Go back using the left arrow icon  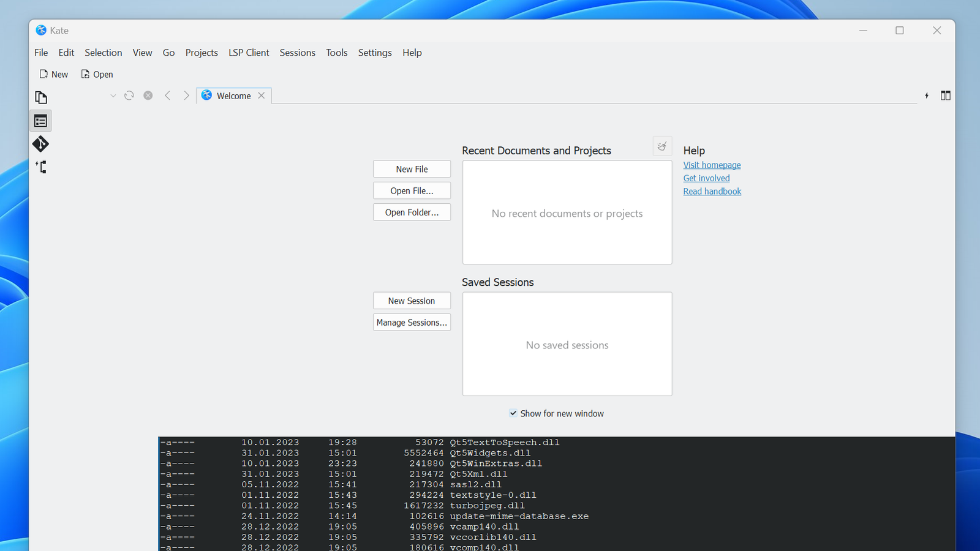[168, 95]
